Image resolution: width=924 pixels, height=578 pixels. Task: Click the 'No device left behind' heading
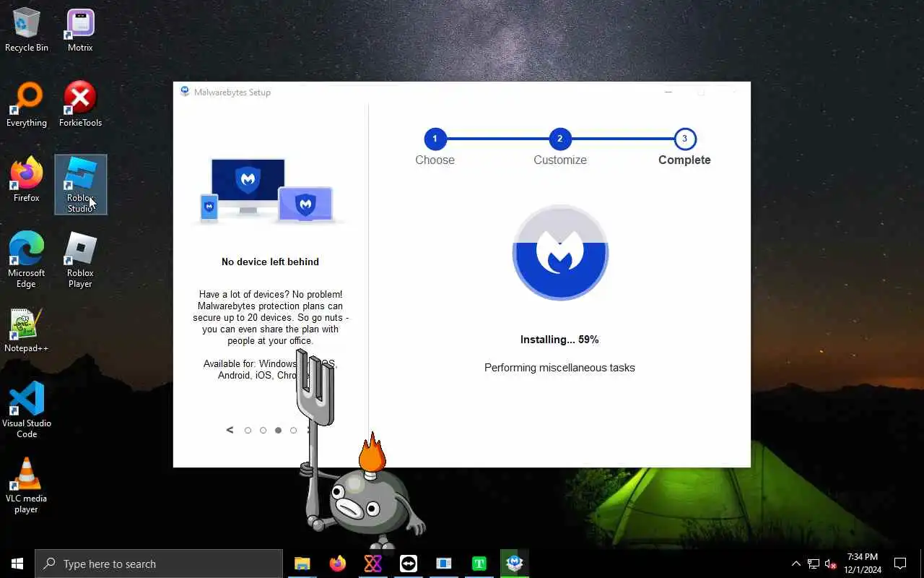pos(270,262)
